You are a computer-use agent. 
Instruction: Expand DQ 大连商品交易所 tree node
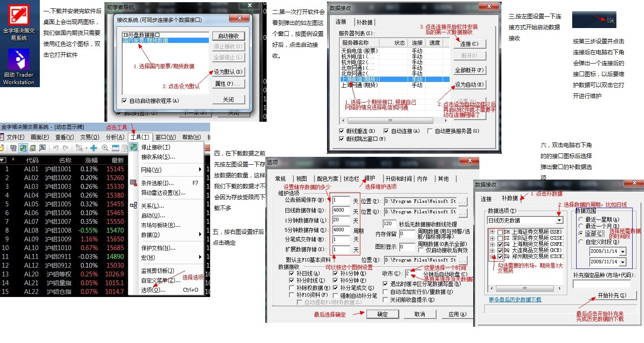[x=493, y=251]
